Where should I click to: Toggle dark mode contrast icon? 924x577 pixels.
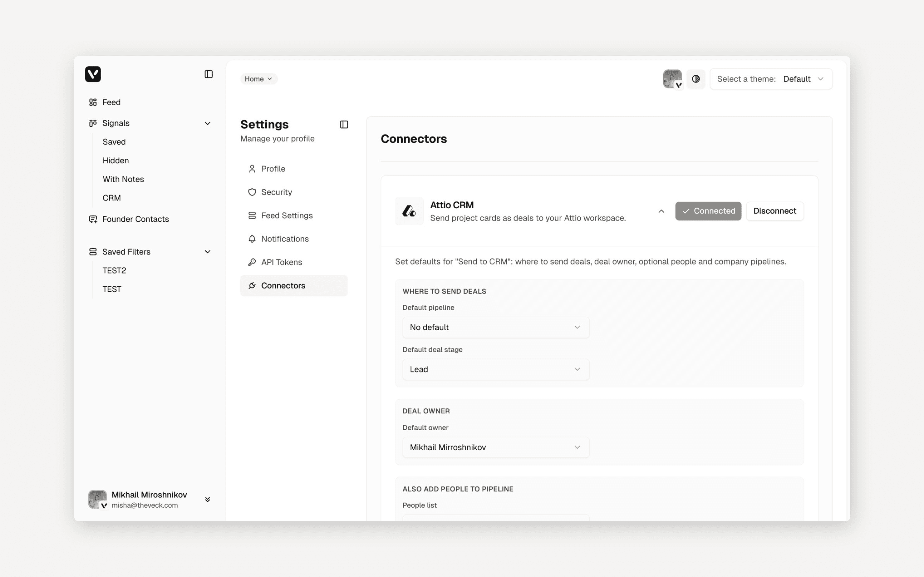[695, 79]
